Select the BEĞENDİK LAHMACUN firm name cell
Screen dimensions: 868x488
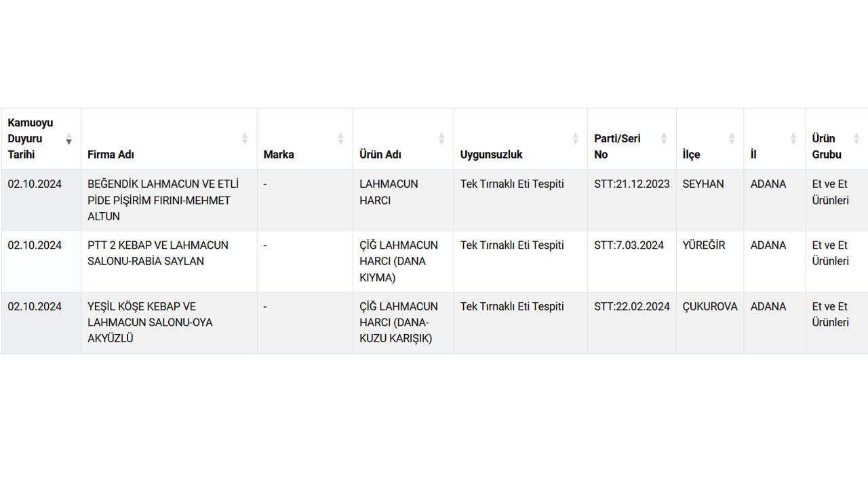[x=163, y=200]
